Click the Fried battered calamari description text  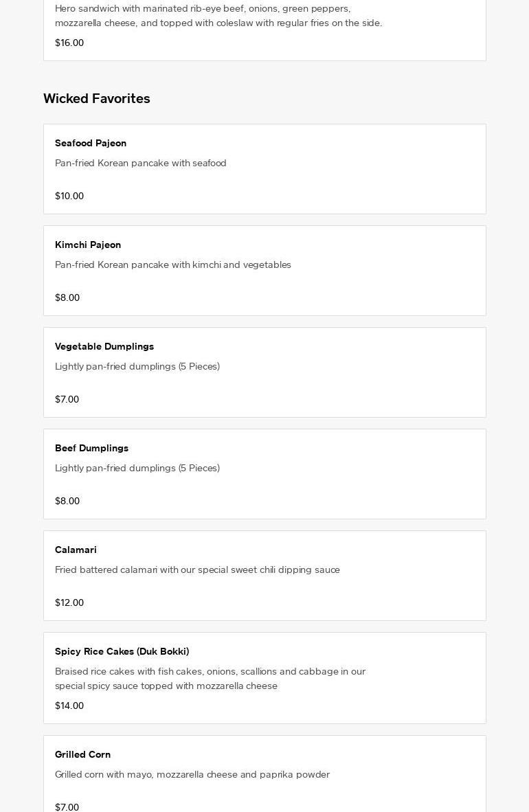pos(197,569)
